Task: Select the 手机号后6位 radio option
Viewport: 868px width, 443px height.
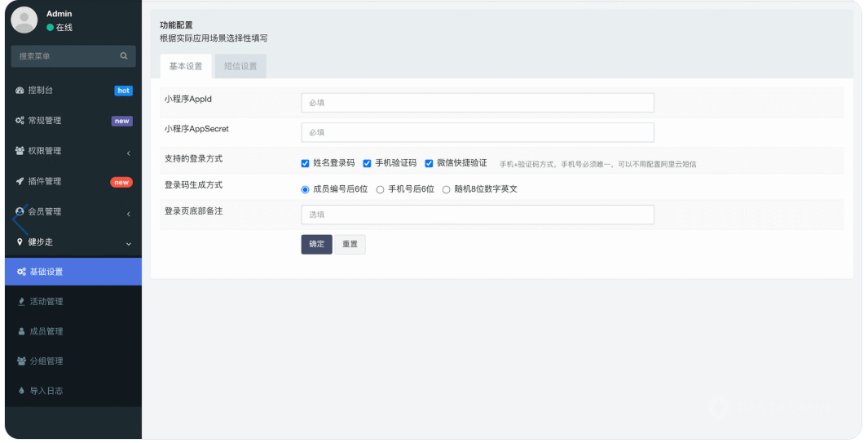Action: tap(380, 189)
